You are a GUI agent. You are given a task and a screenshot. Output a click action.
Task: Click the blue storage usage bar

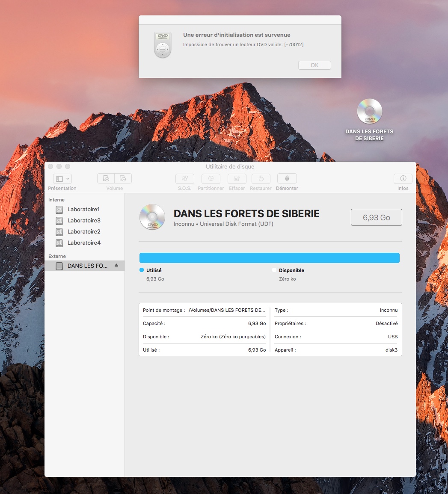(x=269, y=257)
